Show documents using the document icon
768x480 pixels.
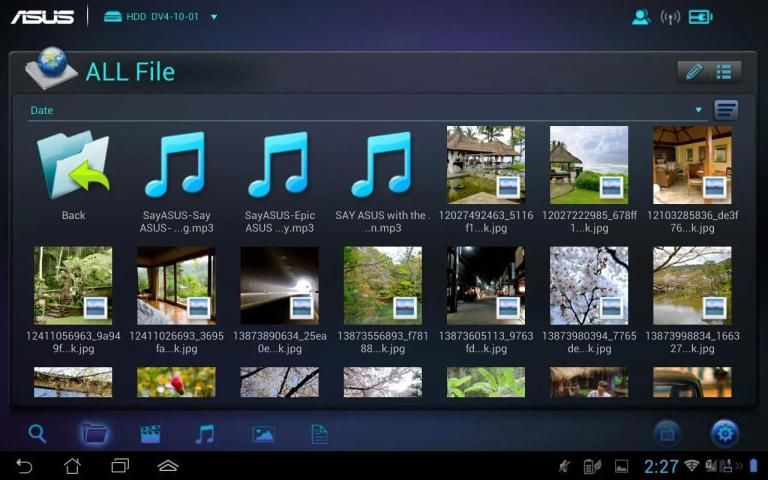pyautogui.click(x=319, y=433)
